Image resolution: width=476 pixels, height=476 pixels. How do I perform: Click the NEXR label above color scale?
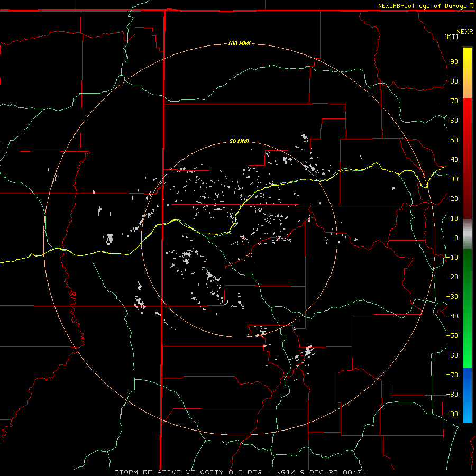[465, 32]
